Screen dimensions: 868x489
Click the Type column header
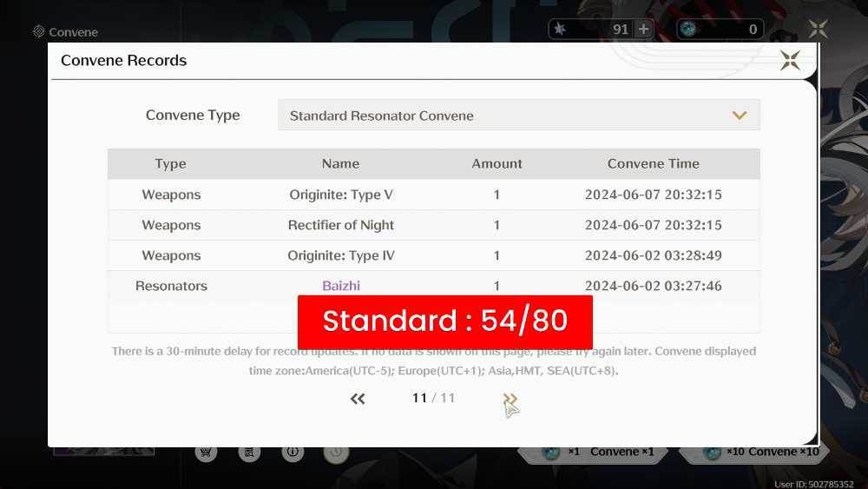click(x=170, y=164)
